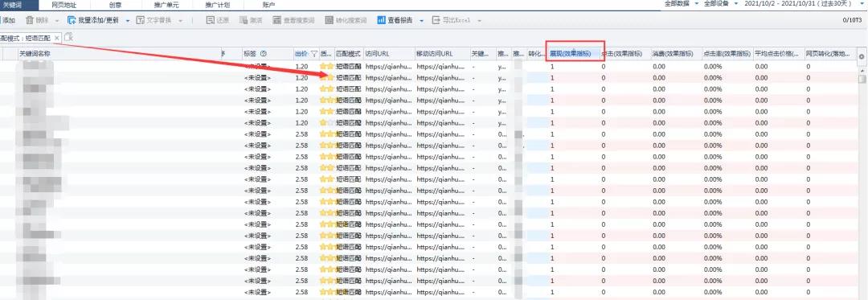The width and height of the screenshot is (868, 300).
Task: Click the 批量添加/更新 icon
Action: pos(72,20)
